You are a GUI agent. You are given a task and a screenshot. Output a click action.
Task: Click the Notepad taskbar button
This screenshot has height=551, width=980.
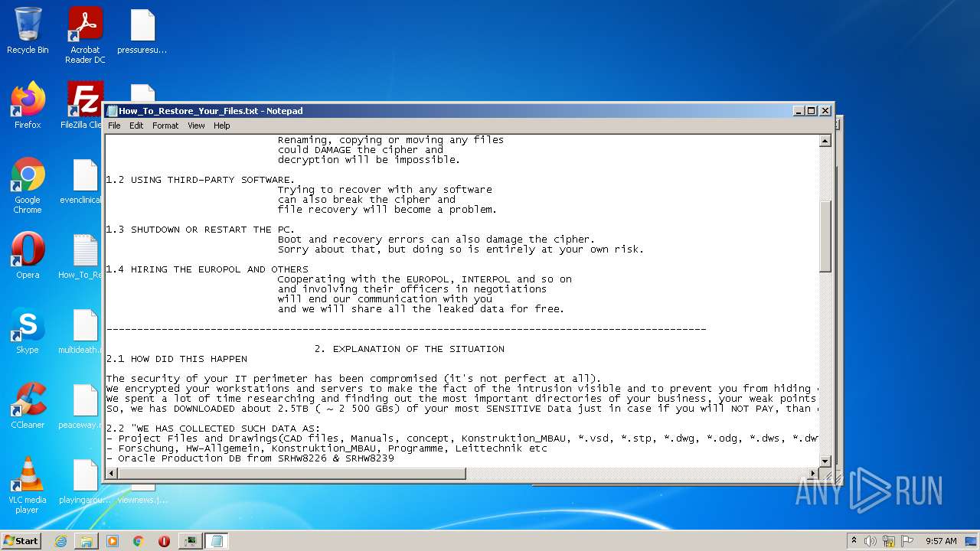(x=216, y=541)
